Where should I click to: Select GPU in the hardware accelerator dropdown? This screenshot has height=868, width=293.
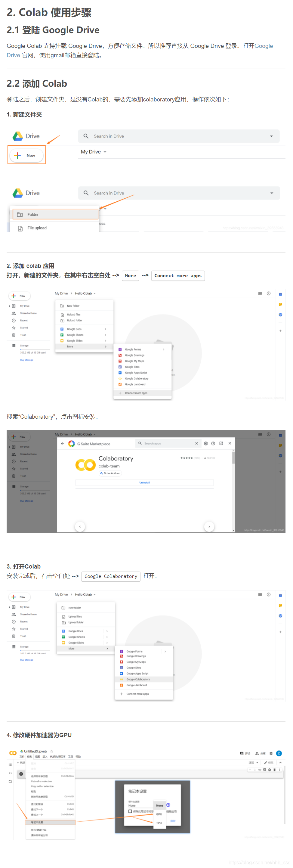[x=159, y=814]
